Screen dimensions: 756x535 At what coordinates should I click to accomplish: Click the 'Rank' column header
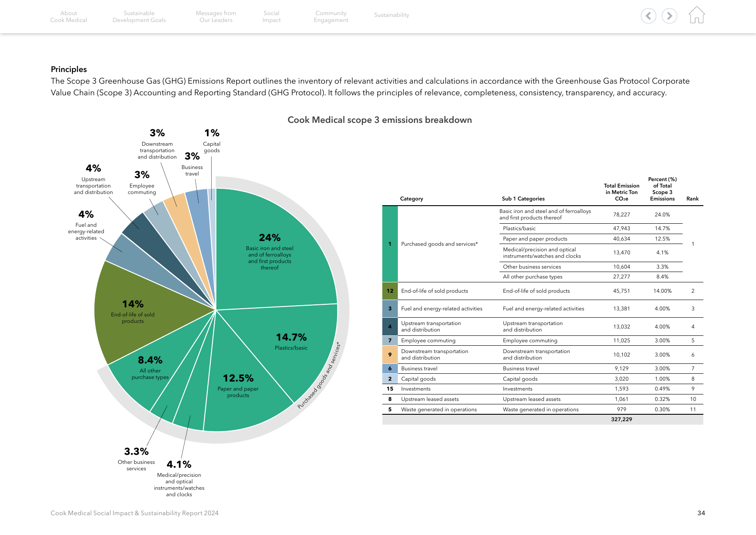693,199
